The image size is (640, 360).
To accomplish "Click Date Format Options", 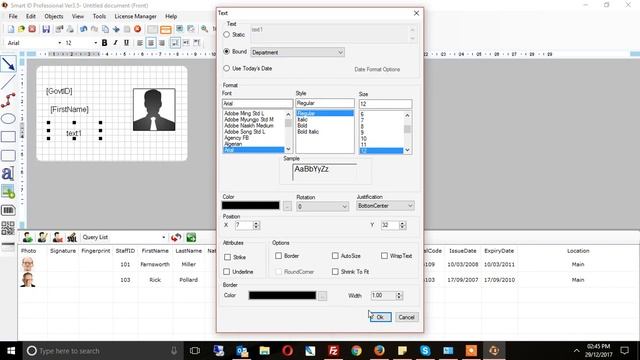I will coord(377,69).
